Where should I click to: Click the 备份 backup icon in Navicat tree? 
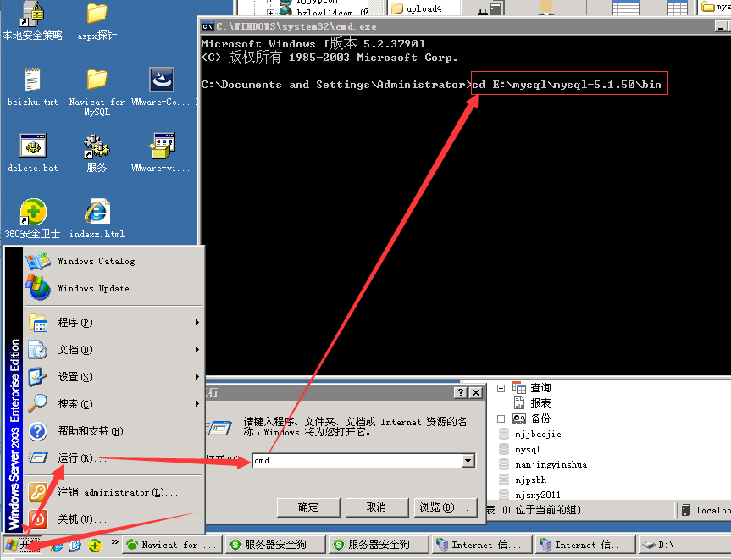pos(519,419)
